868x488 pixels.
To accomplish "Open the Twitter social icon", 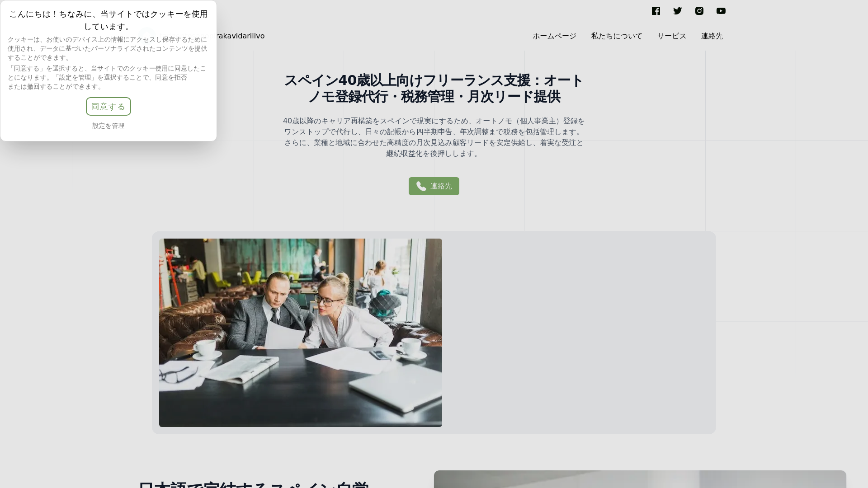I will pos(678,11).
